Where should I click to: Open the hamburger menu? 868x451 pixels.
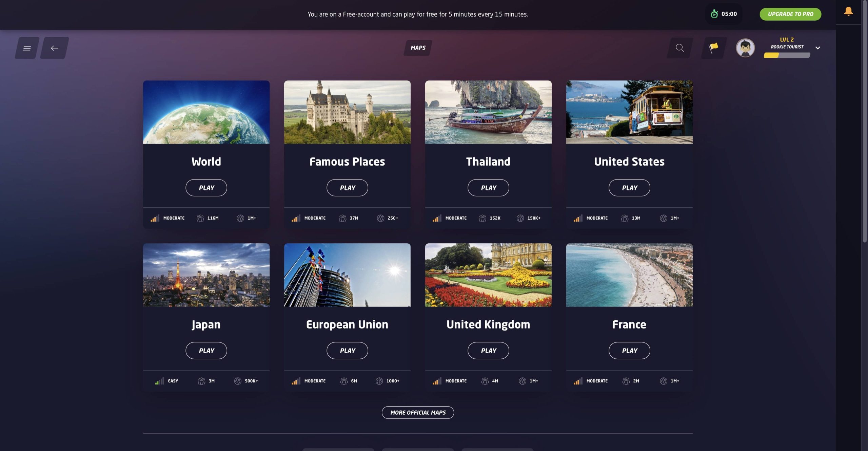27,48
